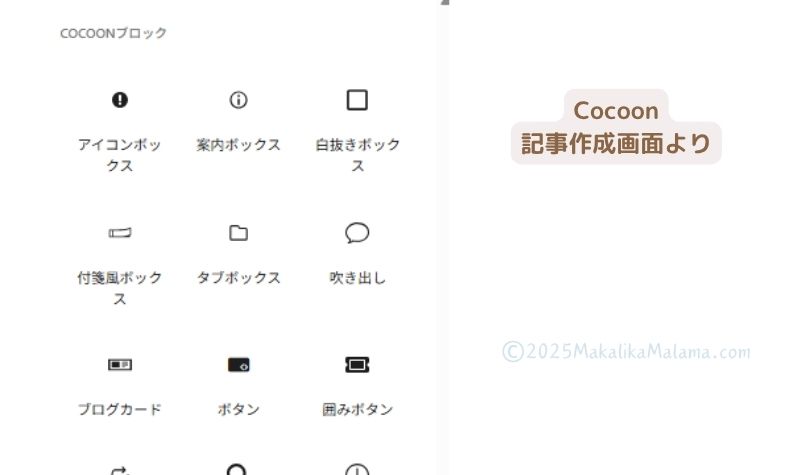Click the アイコンボックス label text
800x475 pixels.
click(x=120, y=155)
